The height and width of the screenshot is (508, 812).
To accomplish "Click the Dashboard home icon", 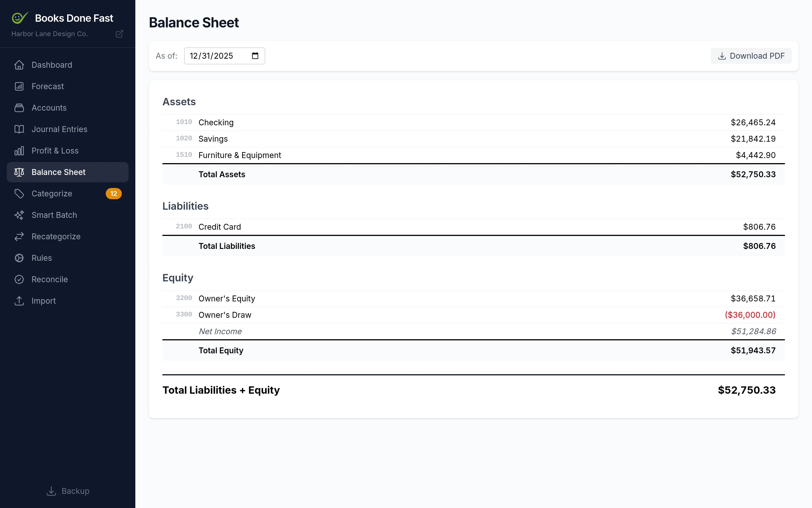I will click(x=19, y=65).
